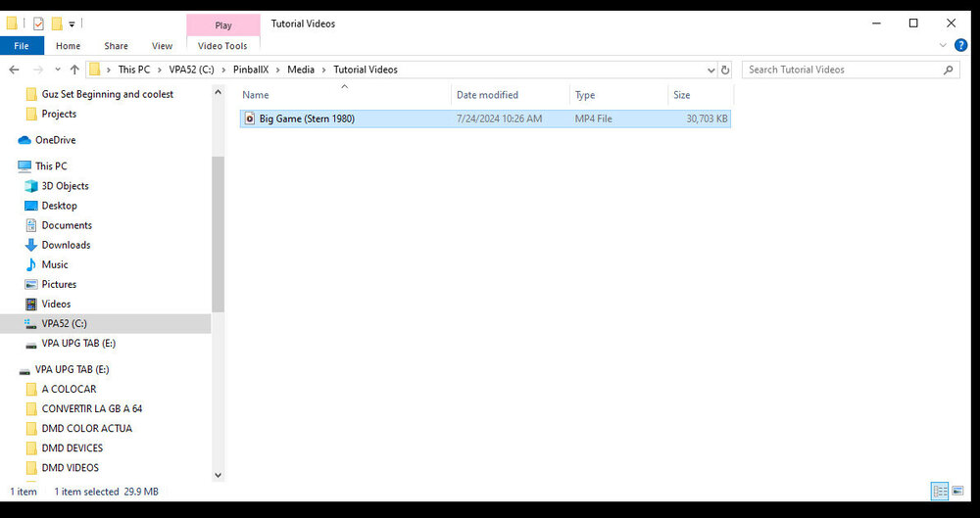Open the Downloads folder in sidebar
Viewport: 980px width, 518px height.
(x=66, y=245)
